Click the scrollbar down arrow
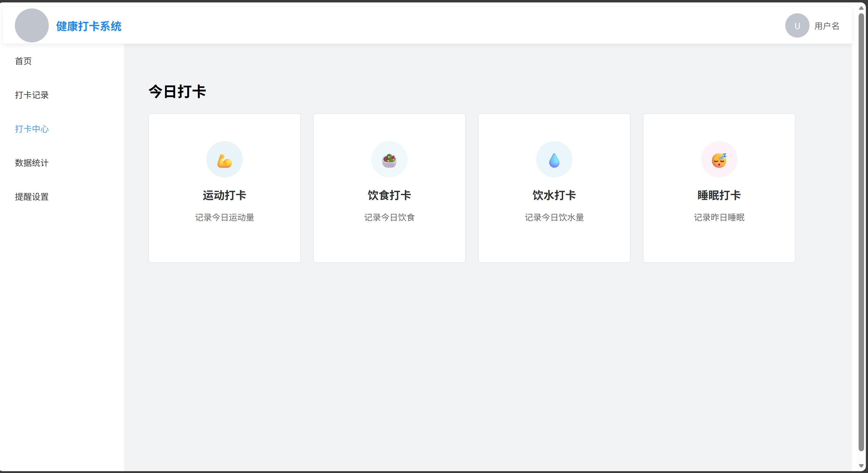Screen dimensions: 868x473 click(861, 466)
